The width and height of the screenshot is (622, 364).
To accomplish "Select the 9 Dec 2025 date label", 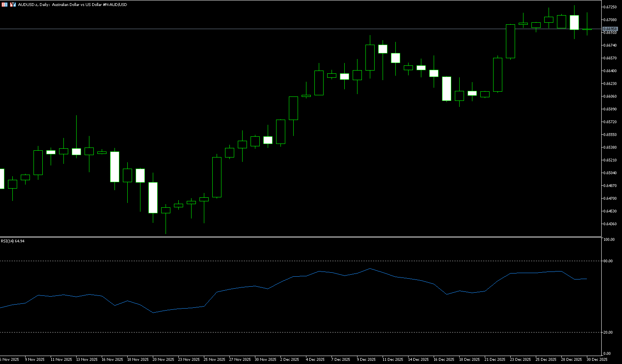I will (x=366, y=360).
